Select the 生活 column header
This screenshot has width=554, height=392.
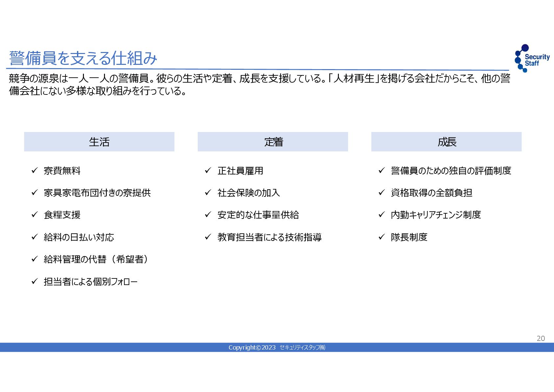tap(99, 142)
